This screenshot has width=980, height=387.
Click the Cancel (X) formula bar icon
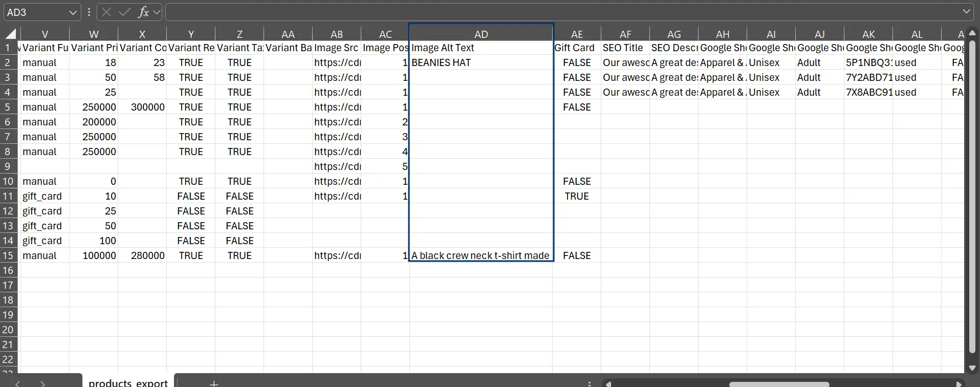tap(106, 12)
